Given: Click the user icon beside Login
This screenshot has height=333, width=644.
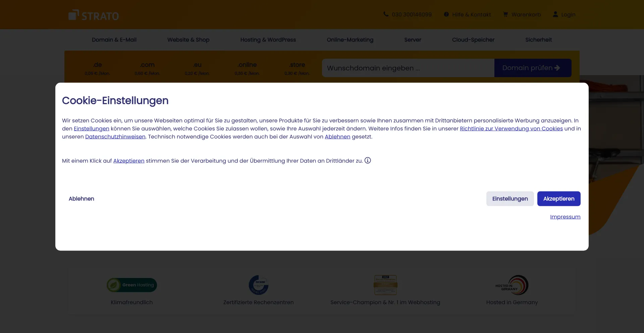Looking at the screenshot, I should [555, 14].
